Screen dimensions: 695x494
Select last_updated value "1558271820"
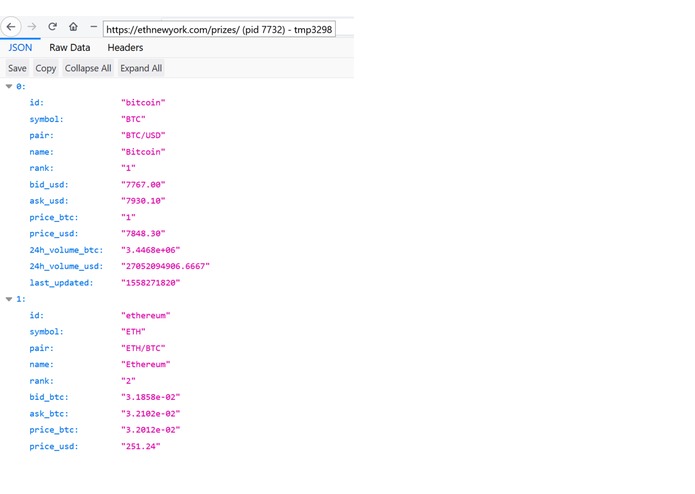pos(151,283)
